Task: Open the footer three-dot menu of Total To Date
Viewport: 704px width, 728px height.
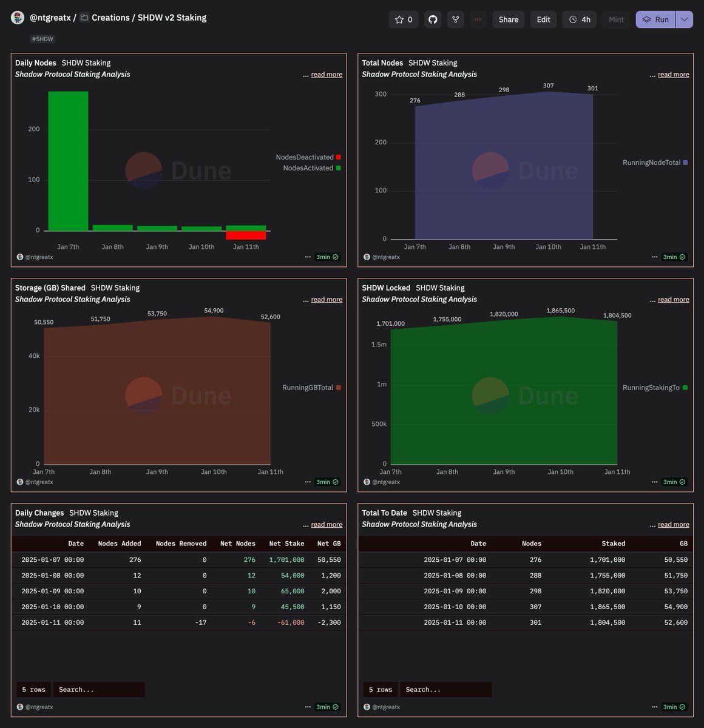Action: coord(655,707)
